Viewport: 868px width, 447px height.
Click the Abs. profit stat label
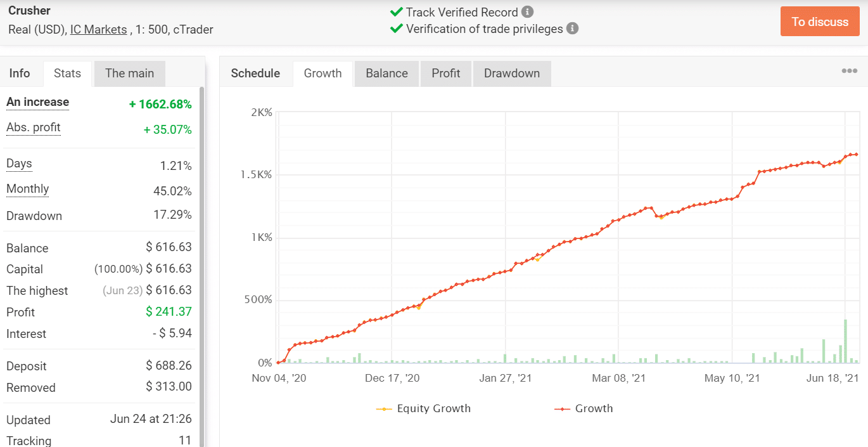(33, 127)
